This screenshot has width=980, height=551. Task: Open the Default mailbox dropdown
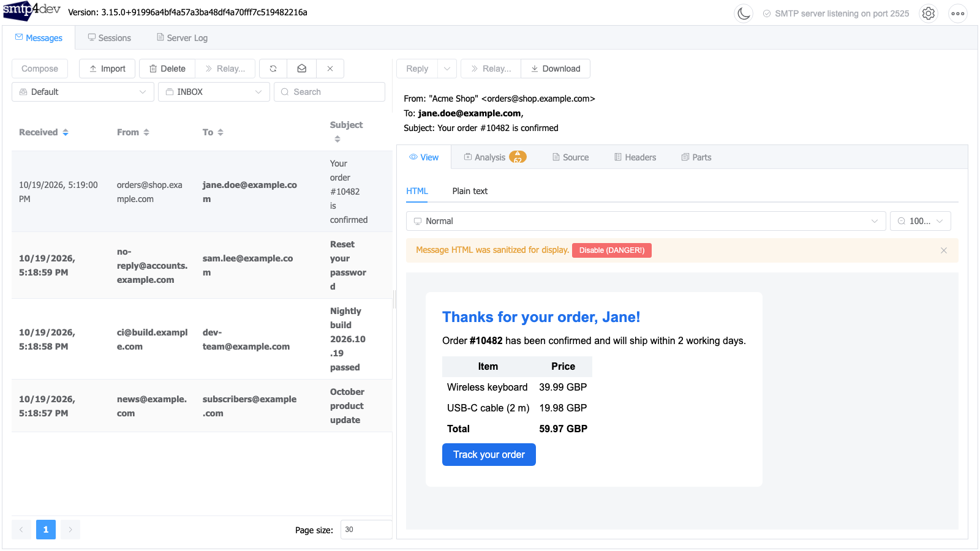83,92
